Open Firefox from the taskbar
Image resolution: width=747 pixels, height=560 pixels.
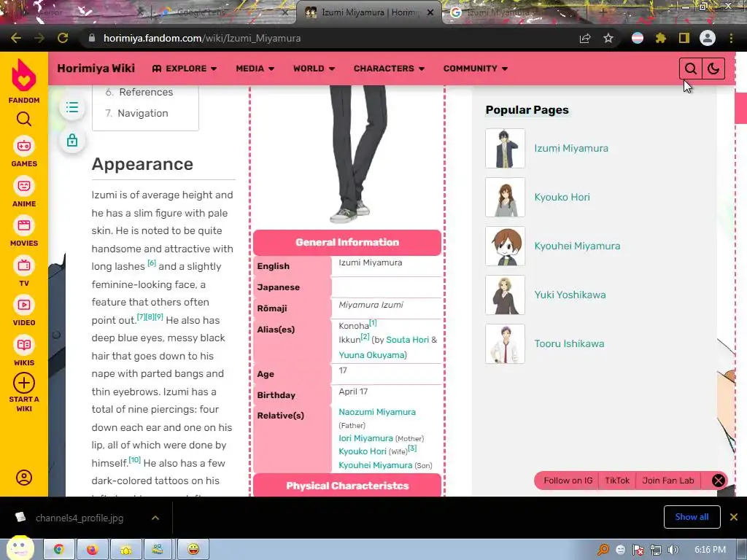tap(93, 549)
